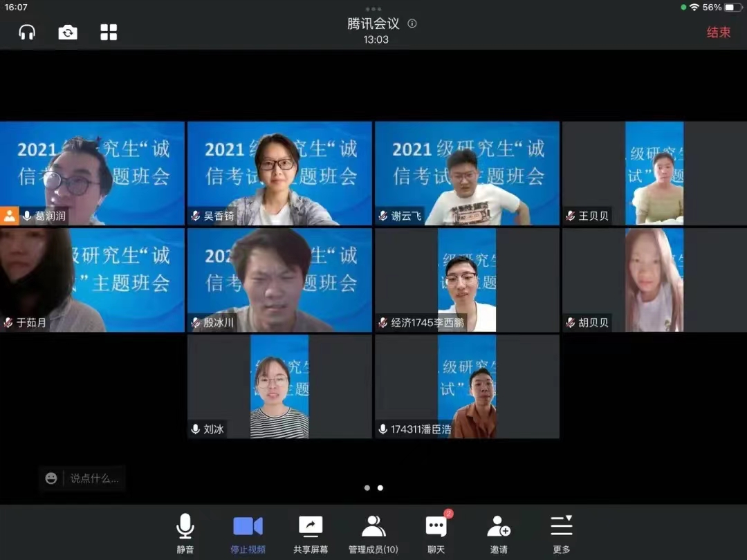Viewport: 747px width, 560px height.
Task: Select 刘冰's video tile
Action: (x=279, y=386)
